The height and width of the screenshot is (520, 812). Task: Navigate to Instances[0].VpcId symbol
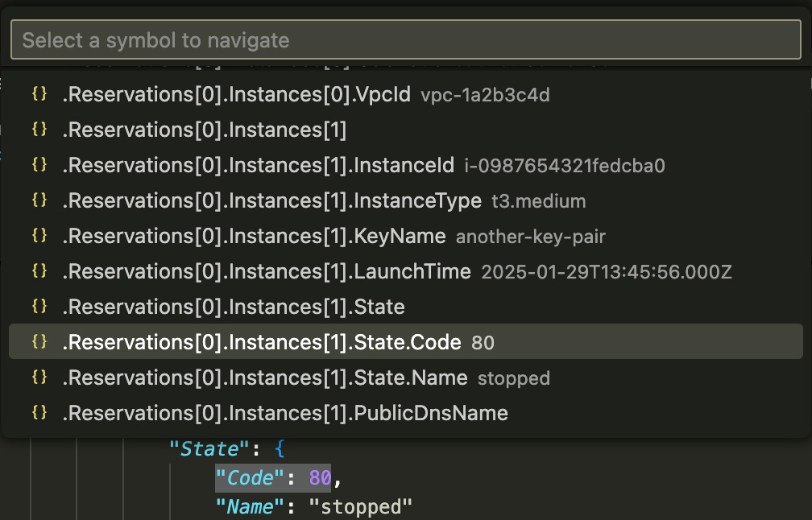click(406, 94)
